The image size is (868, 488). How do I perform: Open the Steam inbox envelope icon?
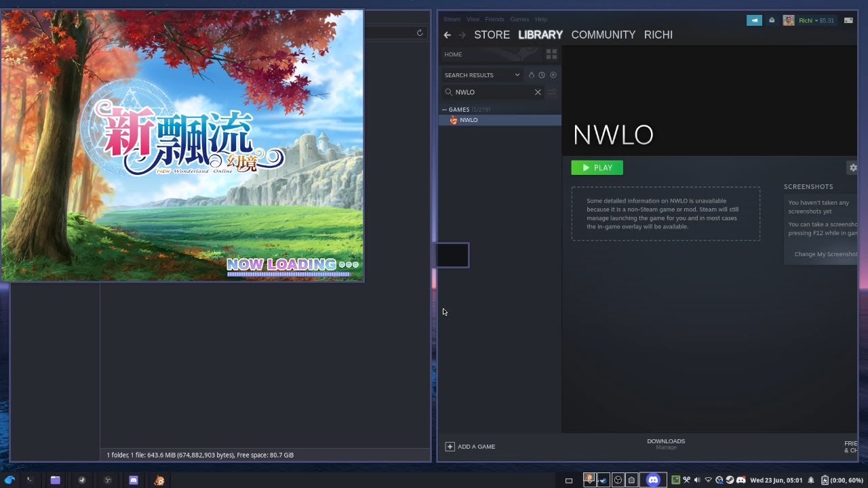[x=772, y=20]
